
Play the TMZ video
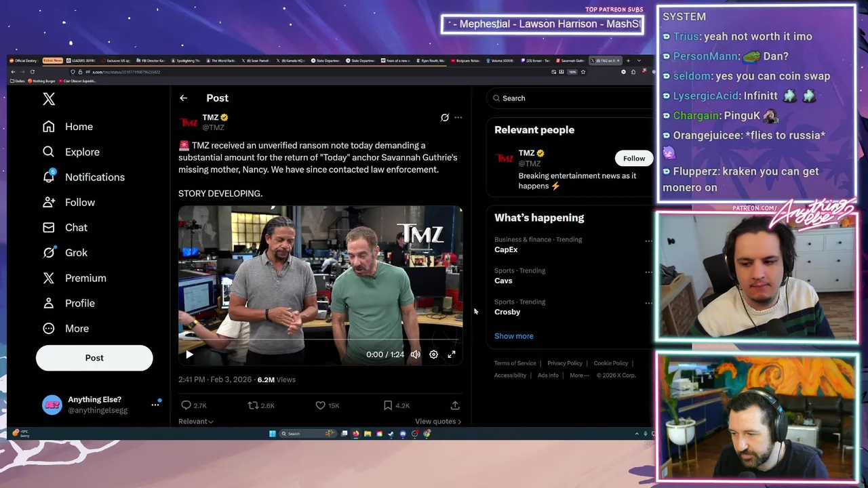pyautogui.click(x=189, y=354)
